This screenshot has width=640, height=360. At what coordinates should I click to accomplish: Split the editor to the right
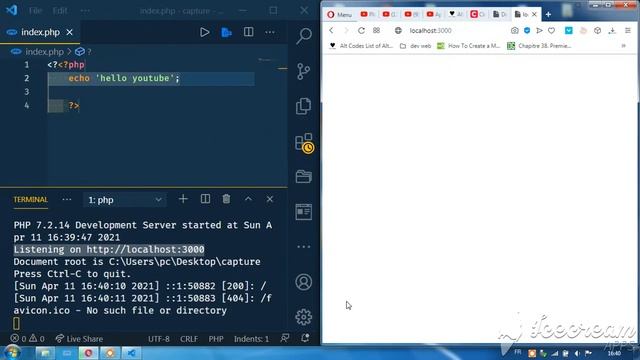click(x=248, y=32)
